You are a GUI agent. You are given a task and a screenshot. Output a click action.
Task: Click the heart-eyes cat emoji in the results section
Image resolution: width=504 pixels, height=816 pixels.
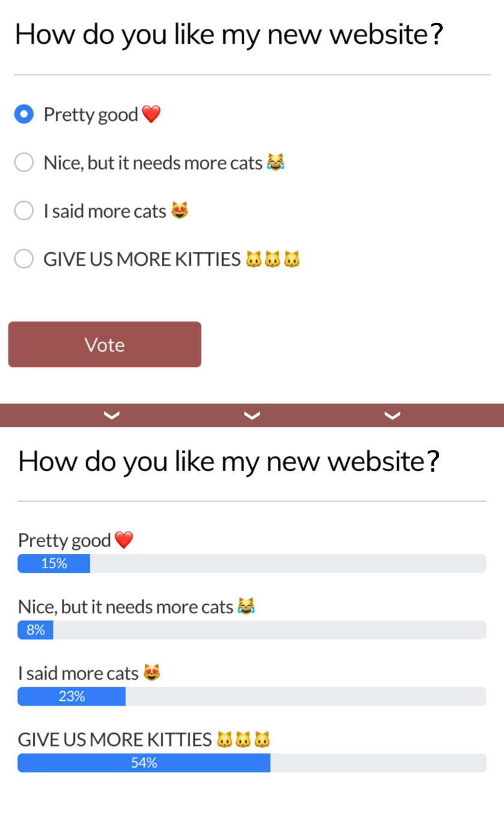(152, 673)
